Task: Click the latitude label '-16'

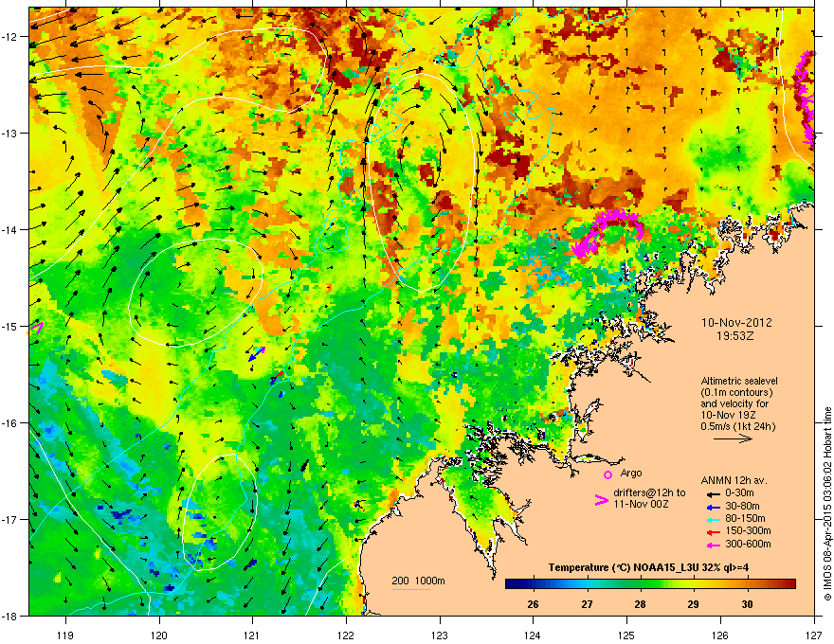Action: point(10,423)
